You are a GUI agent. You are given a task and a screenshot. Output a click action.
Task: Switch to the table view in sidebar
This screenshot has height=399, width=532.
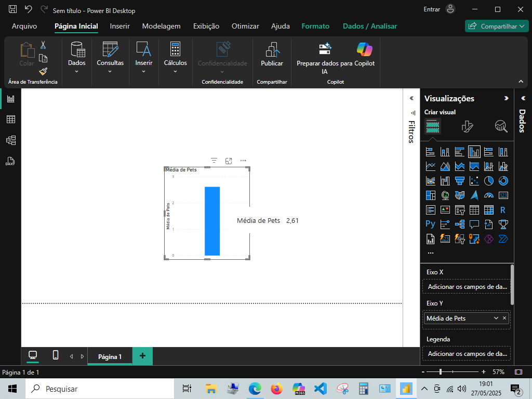click(x=11, y=119)
